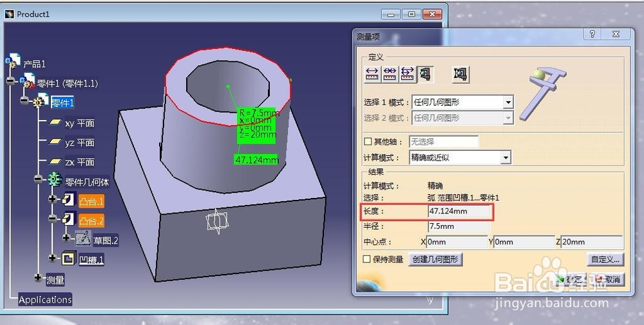The width and height of the screenshot is (644, 325).
Task: Select the 测量 tree label
Action: pyautogui.click(x=55, y=280)
